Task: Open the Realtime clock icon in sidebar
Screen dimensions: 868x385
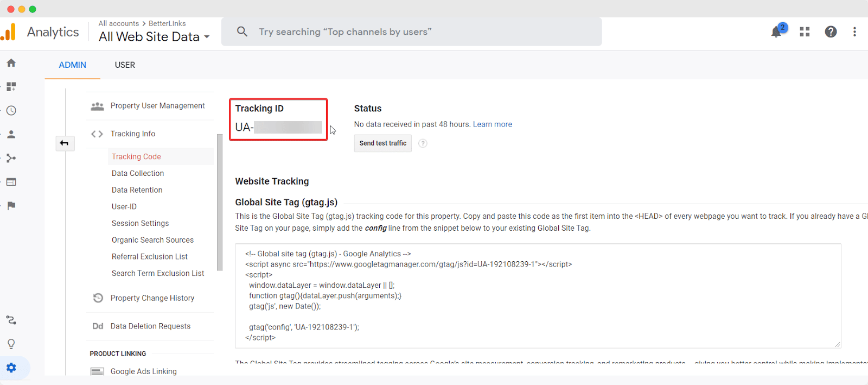Action: [11, 111]
